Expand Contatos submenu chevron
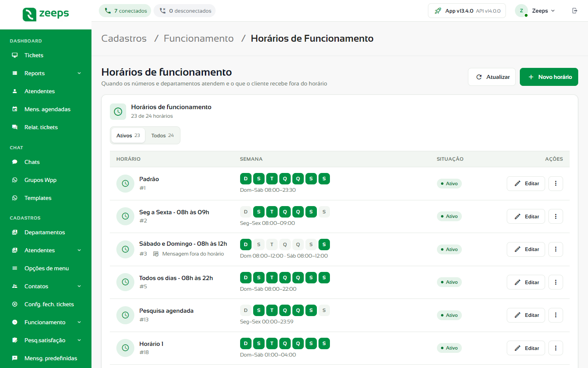Viewport: 588px width, 368px height. 79,286
